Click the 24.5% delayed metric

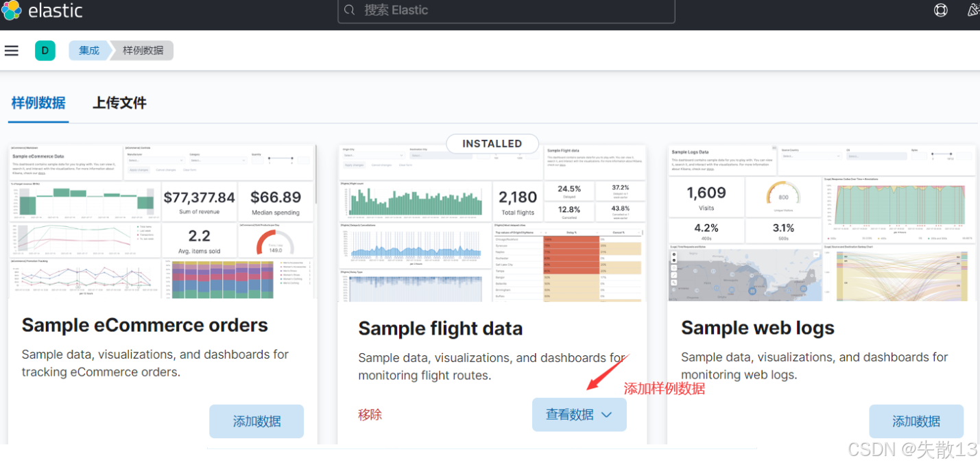[x=569, y=189]
